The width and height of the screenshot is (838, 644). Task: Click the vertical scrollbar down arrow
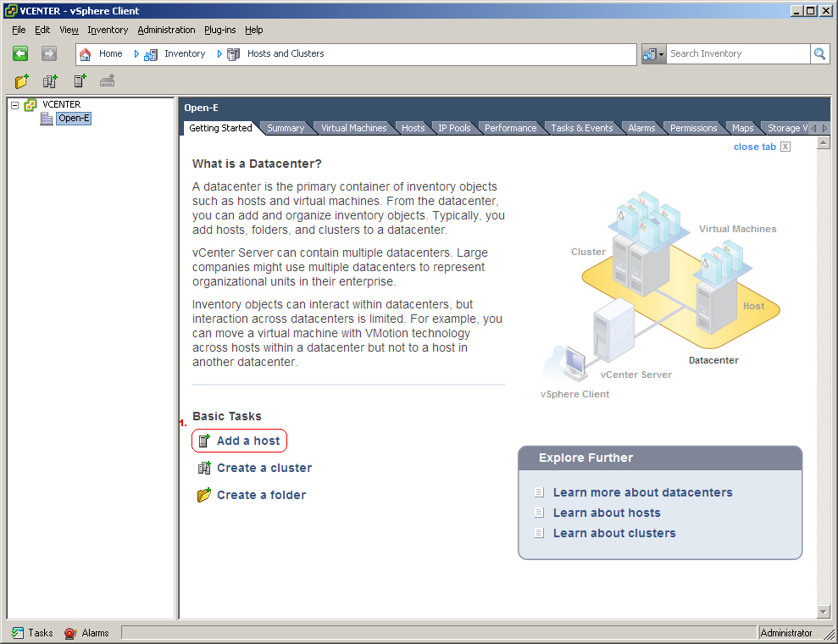tap(823, 612)
